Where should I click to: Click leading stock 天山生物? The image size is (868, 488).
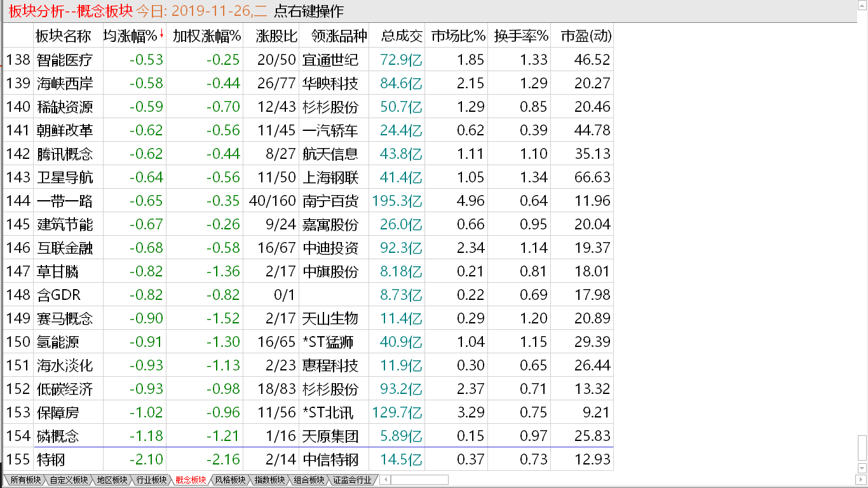pos(330,318)
